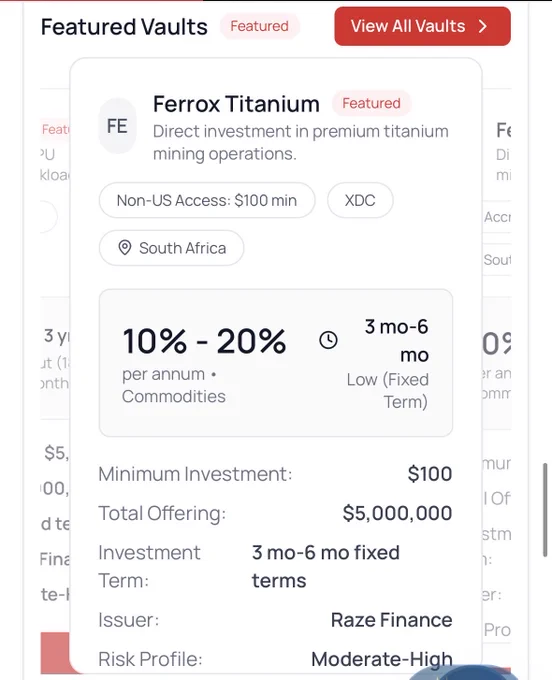This screenshot has height=680, width=552.
Task: Click the Moderate-High risk profile value
Action: (x=382, y=659)
